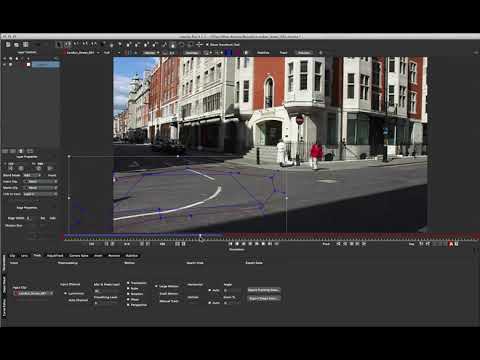Click the Stop playback button
480x360 pixels.
tap(250, 244)
